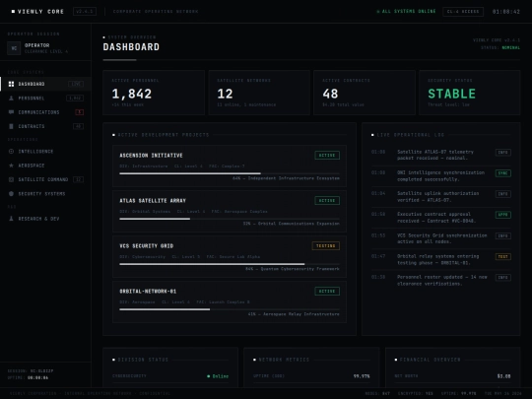Click the red Communications unread badge

pos(80,112)
